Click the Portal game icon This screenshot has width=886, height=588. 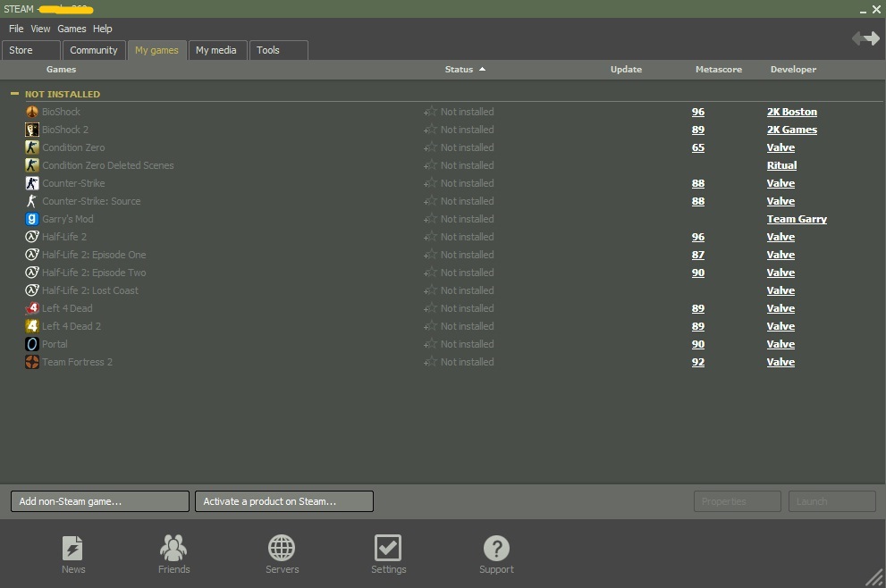[32, 344]
